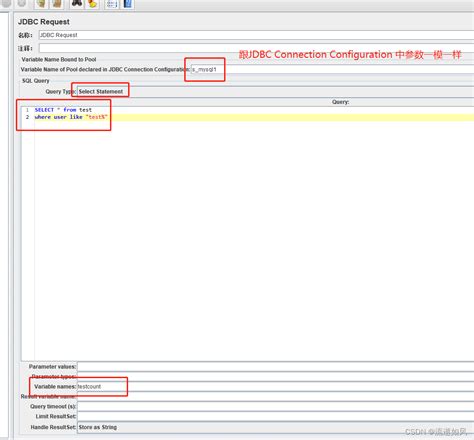Click the Variable names field containing testcount

pyautogui.click(x=275, y=387)
